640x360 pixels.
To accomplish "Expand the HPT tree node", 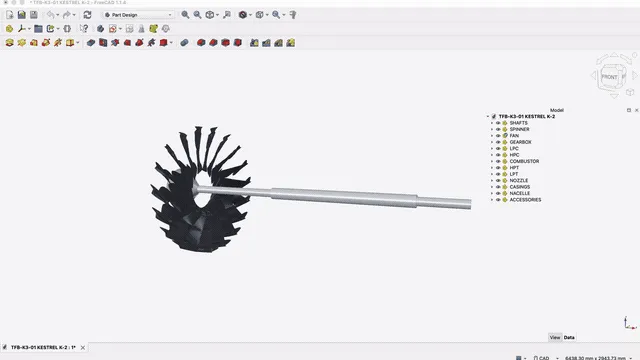I will pyautogui.click(x=492, y=168).
